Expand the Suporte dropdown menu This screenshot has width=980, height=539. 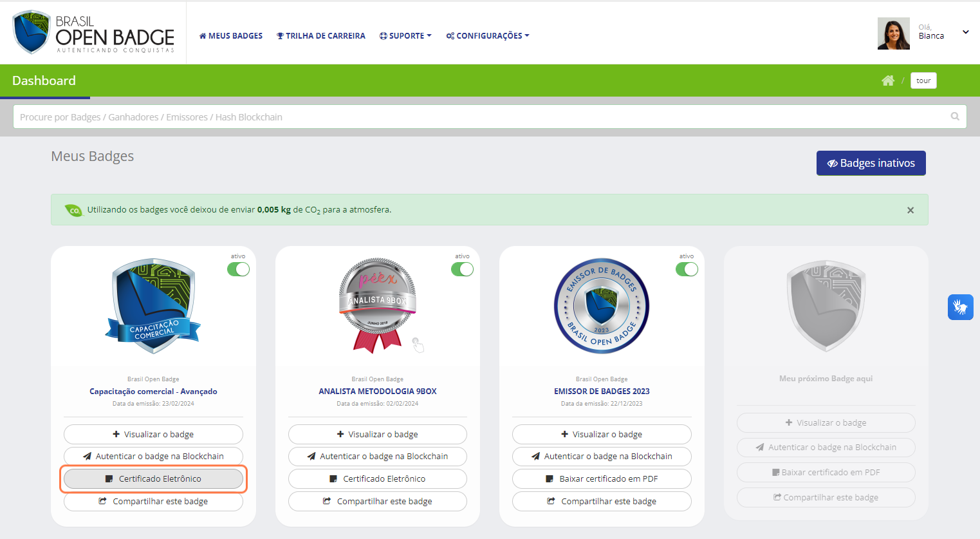[x=405, y=36]
